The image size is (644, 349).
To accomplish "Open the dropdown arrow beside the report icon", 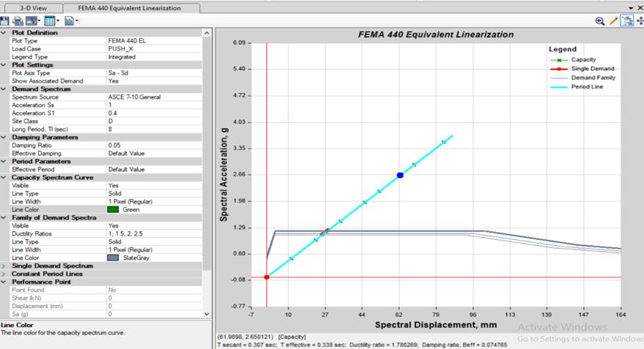I will click(77, 20).
